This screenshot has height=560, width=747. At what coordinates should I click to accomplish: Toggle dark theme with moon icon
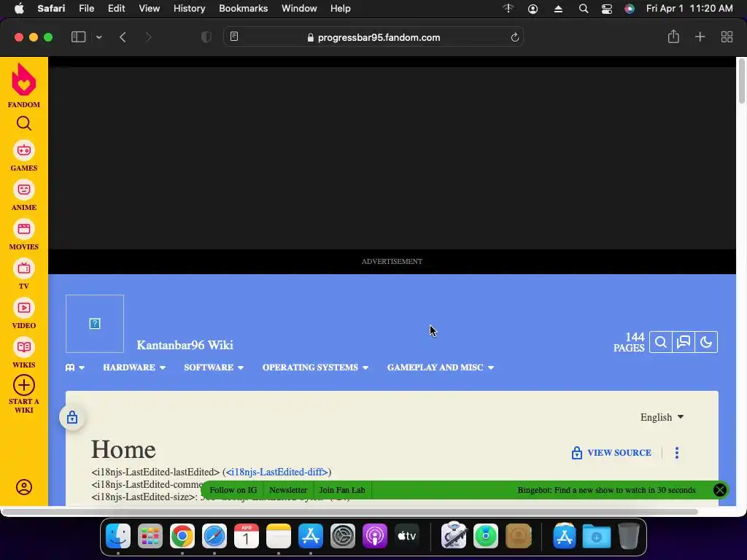706,342
